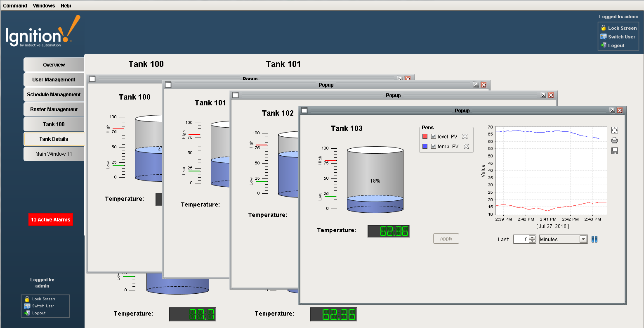Open the Windows menu
The width and height of the screenshot is (644, 328).
[x=43, y=5]
